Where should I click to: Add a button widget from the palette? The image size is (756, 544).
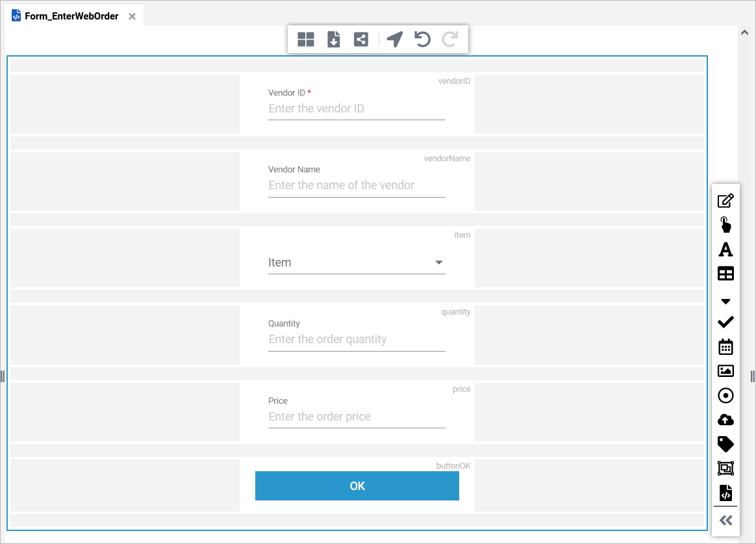(725, 224)
